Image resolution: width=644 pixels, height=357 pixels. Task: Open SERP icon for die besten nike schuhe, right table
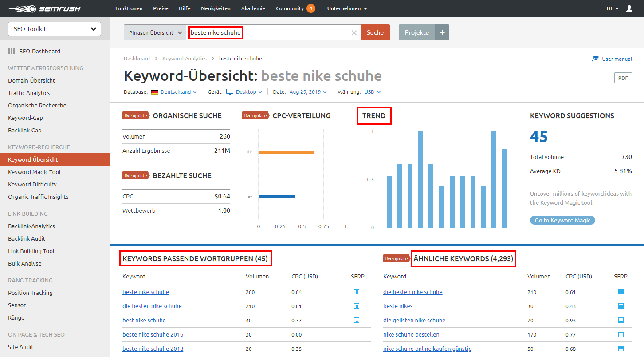click(x=621, y=292)
